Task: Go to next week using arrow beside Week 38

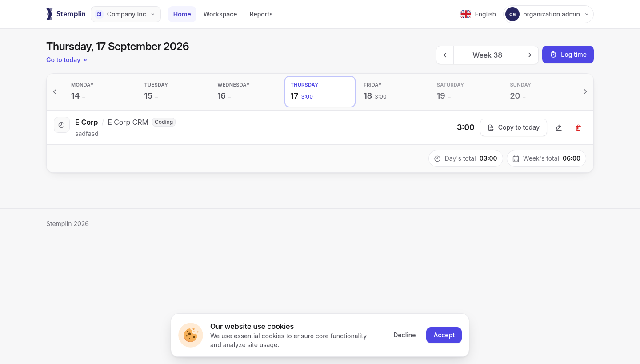Action: (x=530, y=55)
